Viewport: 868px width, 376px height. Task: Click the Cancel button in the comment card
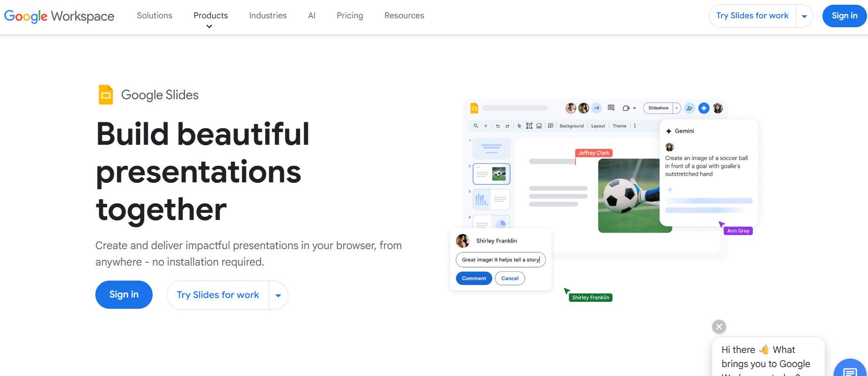510,278
